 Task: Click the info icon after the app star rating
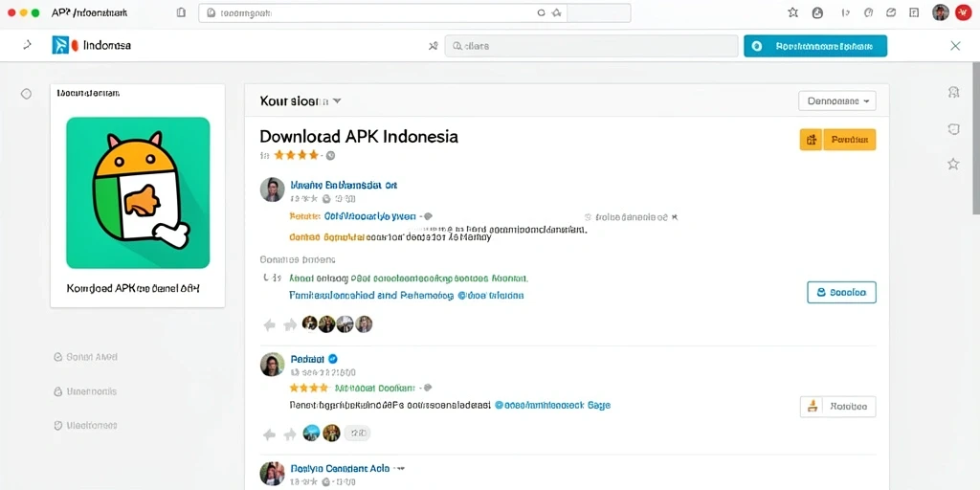(x=330, y=155)
